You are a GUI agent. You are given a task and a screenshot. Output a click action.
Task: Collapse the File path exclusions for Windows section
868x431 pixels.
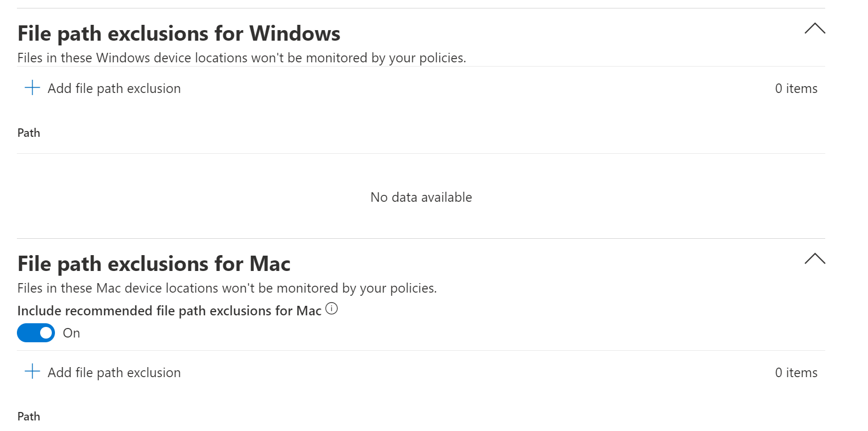[x=814, y=29]
